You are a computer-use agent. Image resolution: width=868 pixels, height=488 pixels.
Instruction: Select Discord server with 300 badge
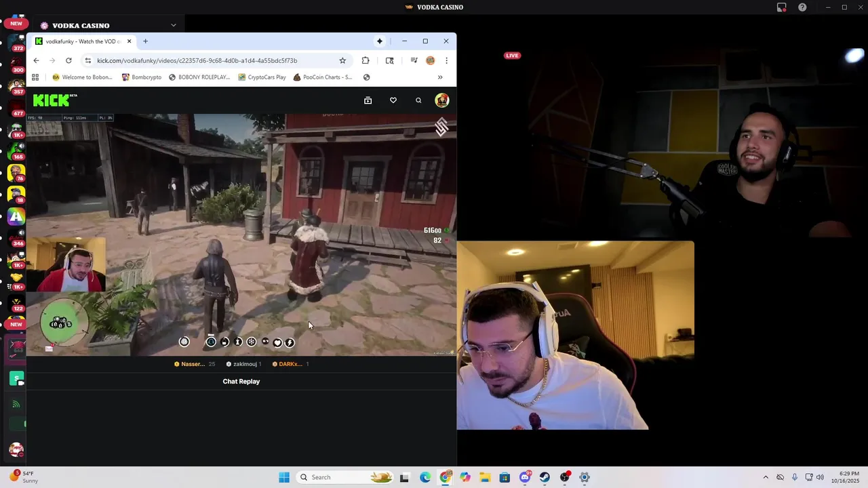[16, 64]
